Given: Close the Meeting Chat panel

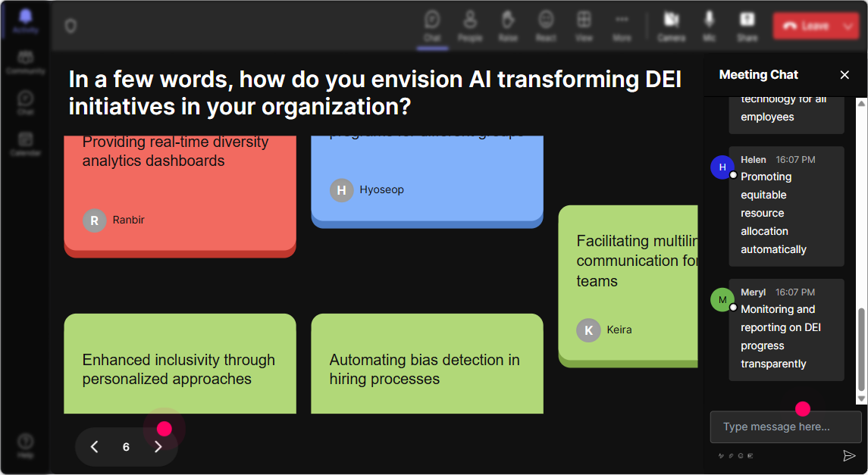Looking at the screenshot, I should pyautogui.click(x=844, y=75).
